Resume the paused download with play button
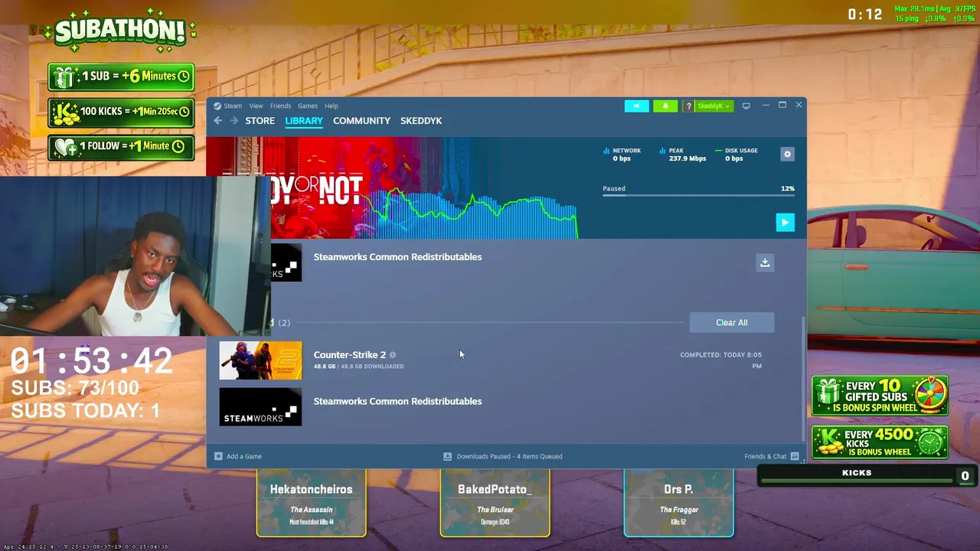 pos(785,222)
